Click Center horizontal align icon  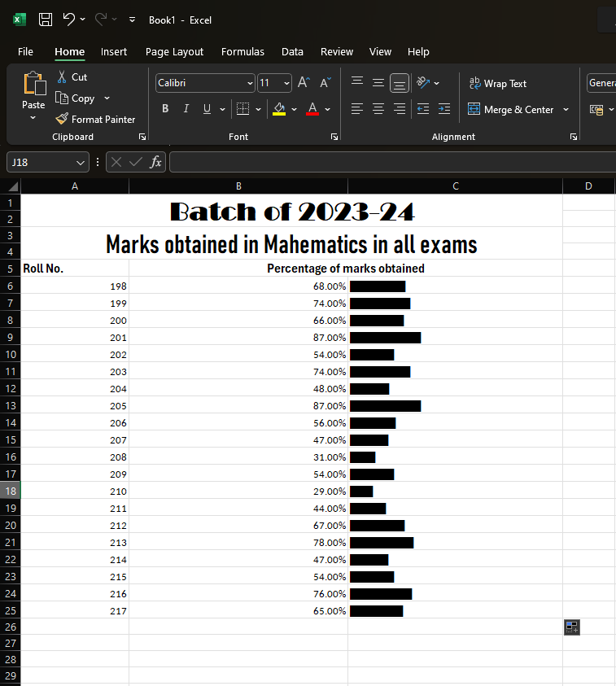378,108
